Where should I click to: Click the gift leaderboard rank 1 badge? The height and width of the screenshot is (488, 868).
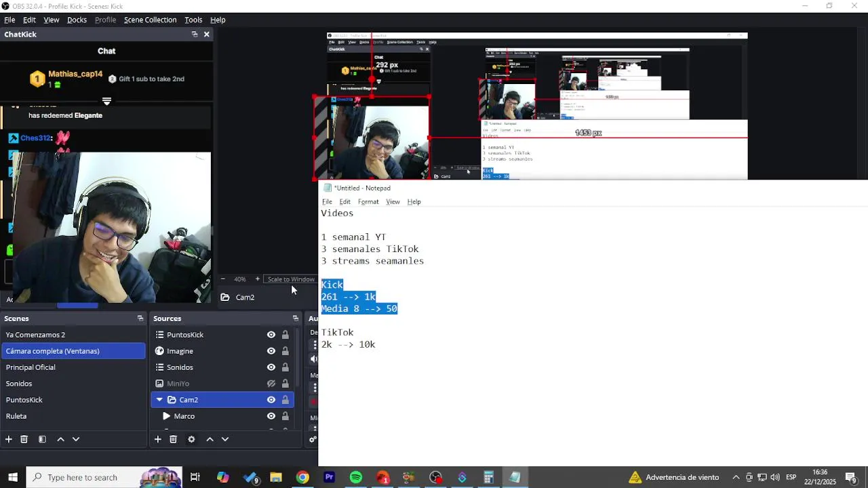(x=37, y=79)
